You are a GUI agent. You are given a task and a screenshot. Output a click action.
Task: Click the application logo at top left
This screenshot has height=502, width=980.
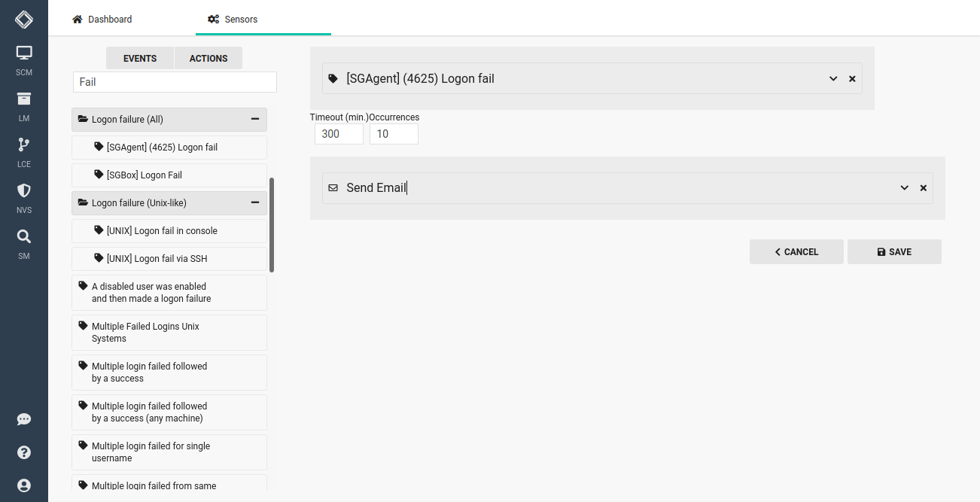[23, 18]
